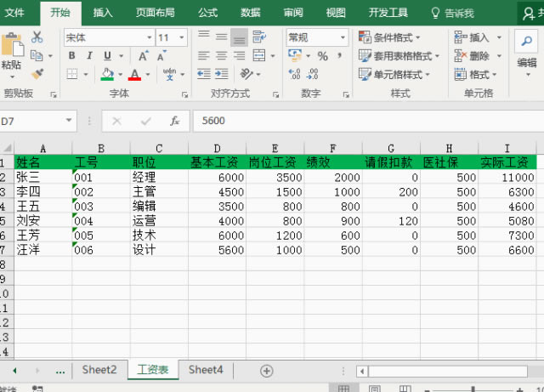Open the font name dropdown (宋体)
Image resolution: width=544 pixels, height=392 pixels.
[147, 37]
